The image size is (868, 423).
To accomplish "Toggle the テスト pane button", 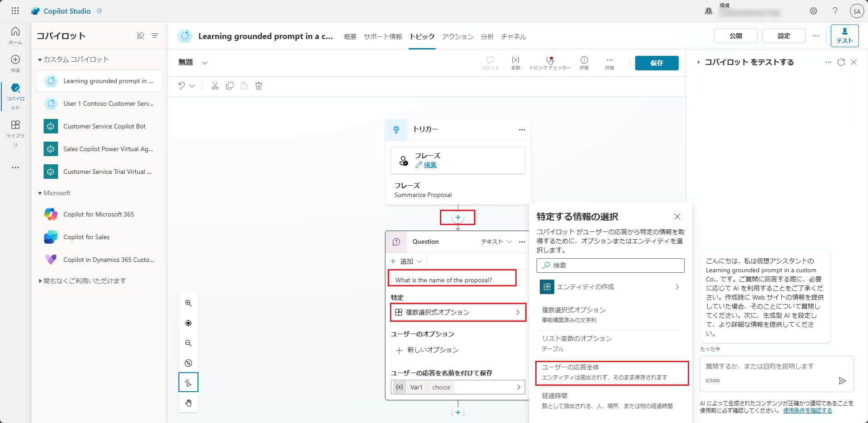I will 845,36.
